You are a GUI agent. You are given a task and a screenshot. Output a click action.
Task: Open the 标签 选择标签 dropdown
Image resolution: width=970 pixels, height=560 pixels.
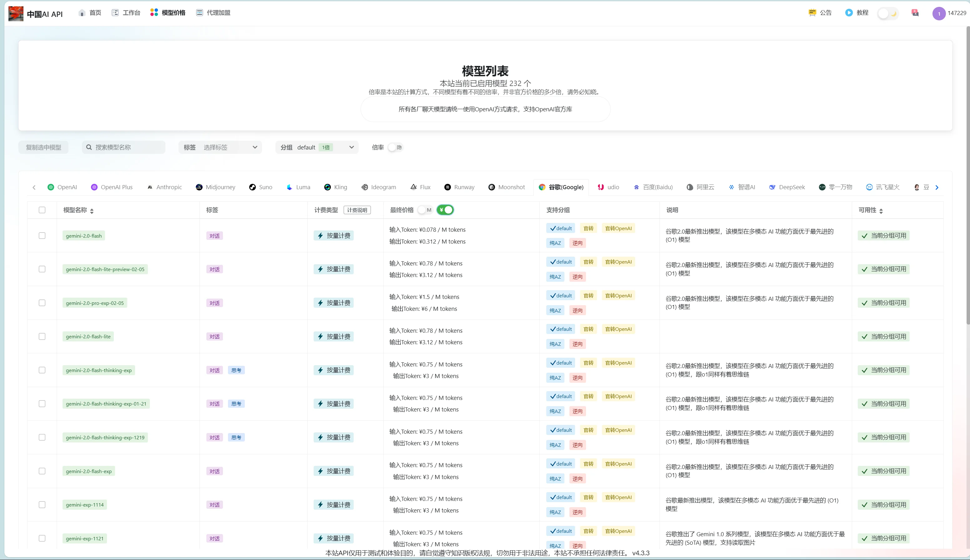click(220, 147)
